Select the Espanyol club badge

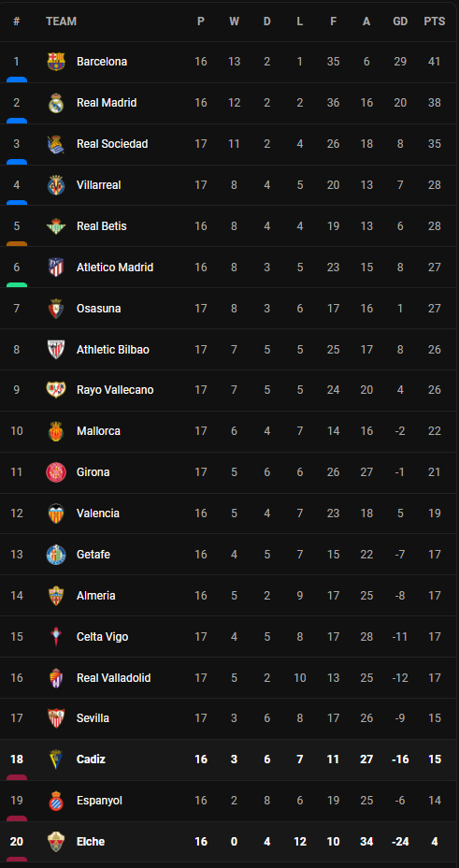[56, 801]
